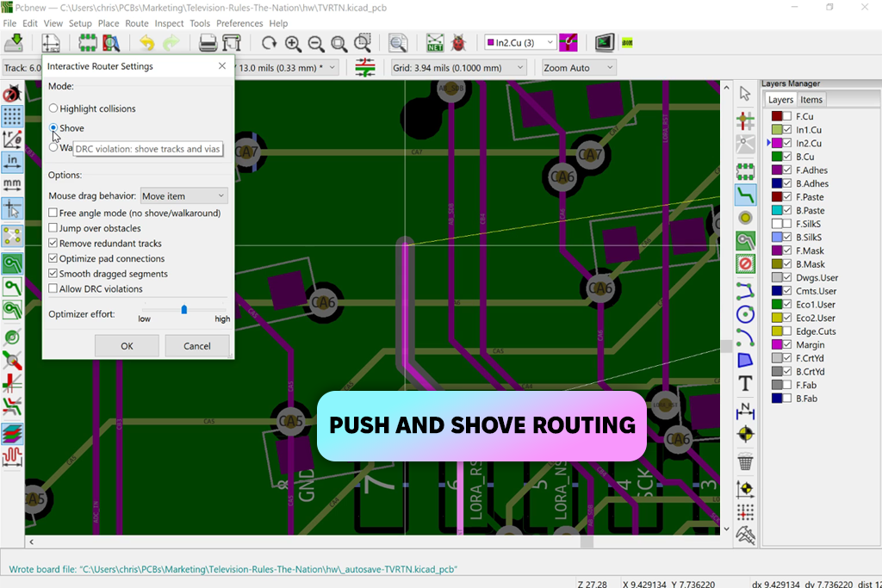This screenshot has height=588, width=882.
Task: Open the scripting console icon
Action: tap(604, 43)
